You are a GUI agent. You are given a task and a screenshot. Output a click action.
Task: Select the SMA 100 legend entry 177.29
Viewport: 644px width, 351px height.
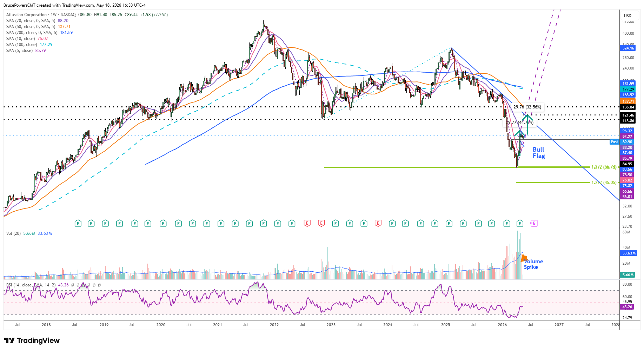click(x=29, y=45)
